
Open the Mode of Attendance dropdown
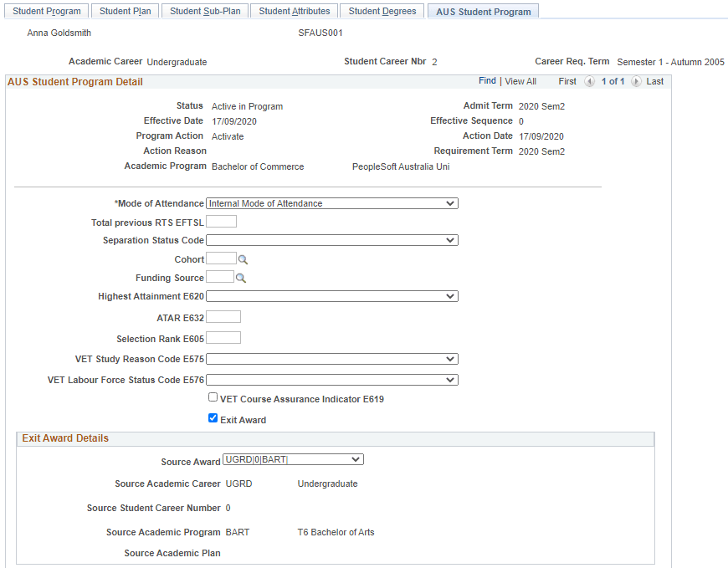tap(332, 203)
